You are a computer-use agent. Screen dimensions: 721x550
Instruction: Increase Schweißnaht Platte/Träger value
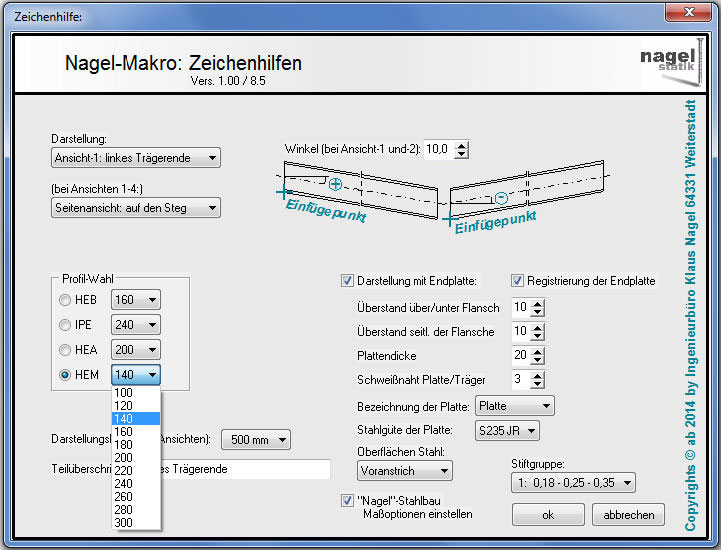pyautogui.click(x=540, y=375)
